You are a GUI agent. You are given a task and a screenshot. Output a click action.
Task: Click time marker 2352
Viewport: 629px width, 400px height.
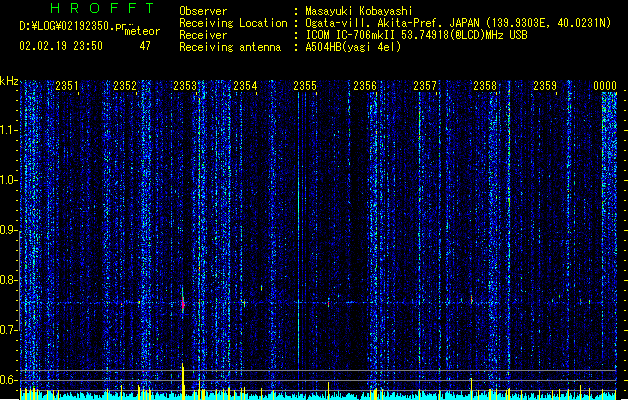coord(125,86)
